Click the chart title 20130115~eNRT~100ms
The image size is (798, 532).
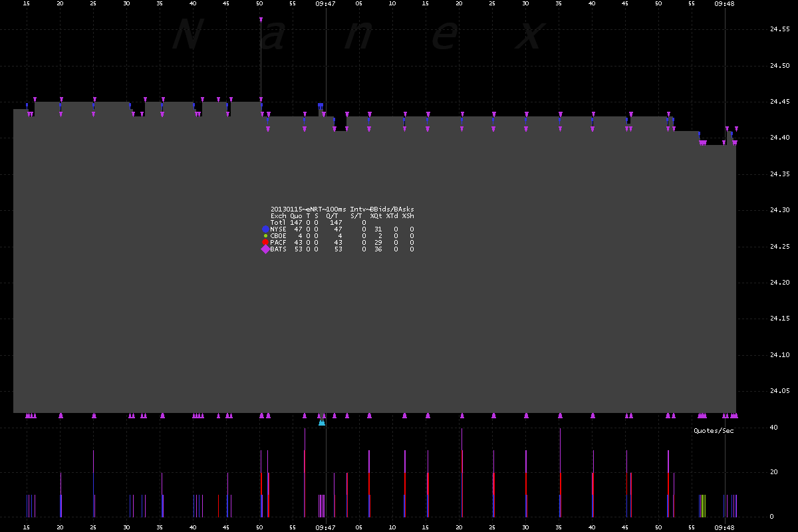tap(309, 209)
